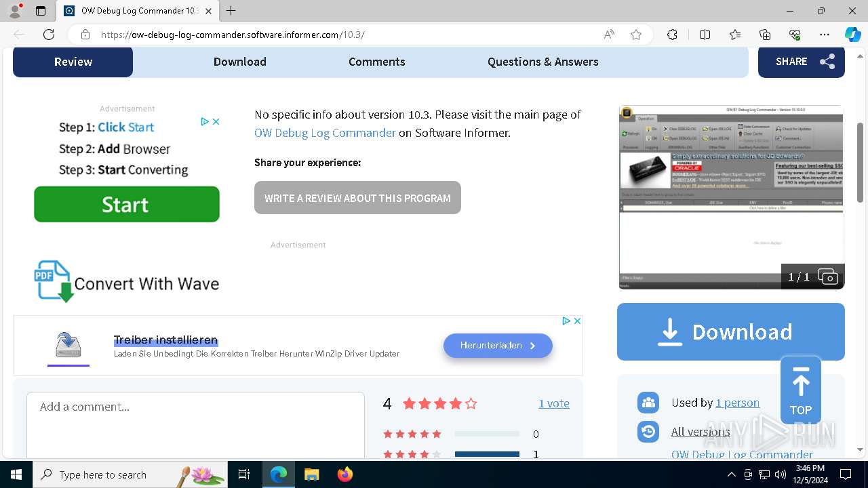Image resolution: width=868 pixels, height=488 pixels.
Task: Launch Firefox from taskbar
Action: pos(345,474)
